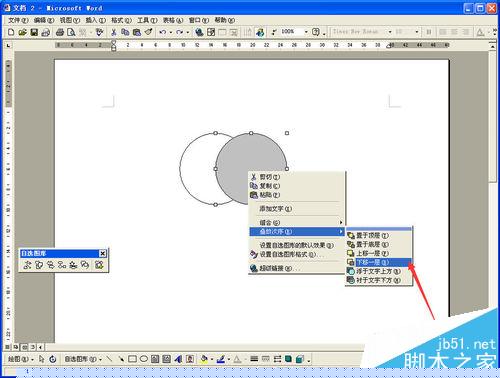
Task: Click the Select Objects pointer icon
Action: click(x=42, y=359)
